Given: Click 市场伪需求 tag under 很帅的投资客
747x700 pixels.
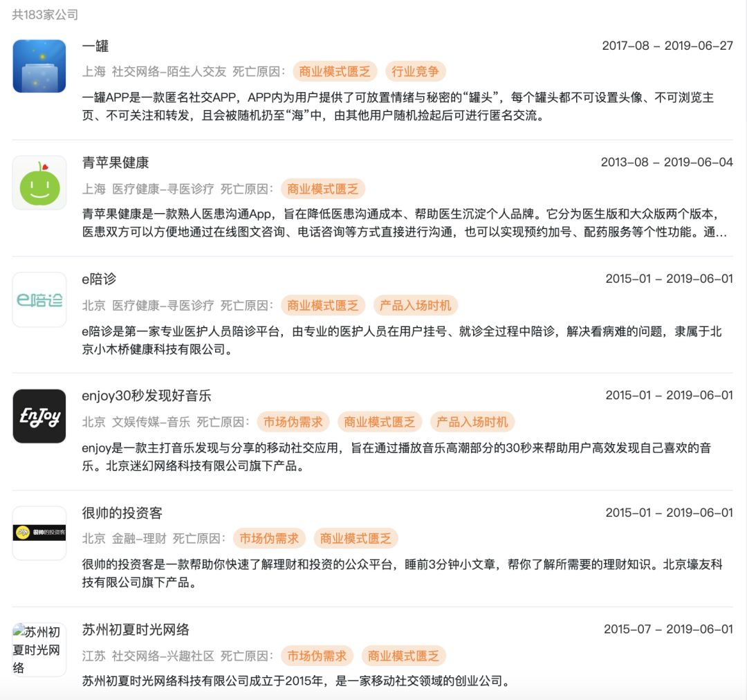Looking at the screenshot, I should 269,538.
